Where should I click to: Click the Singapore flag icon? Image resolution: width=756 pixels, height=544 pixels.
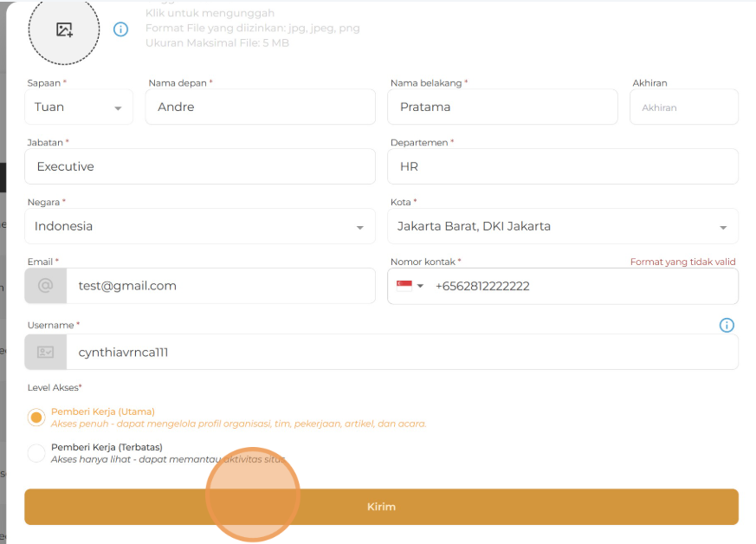click(x=404, y=286)
